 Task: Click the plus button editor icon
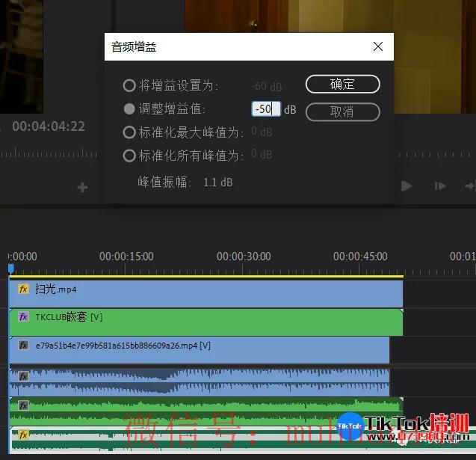pyautogui.click(x=83, y=187)
